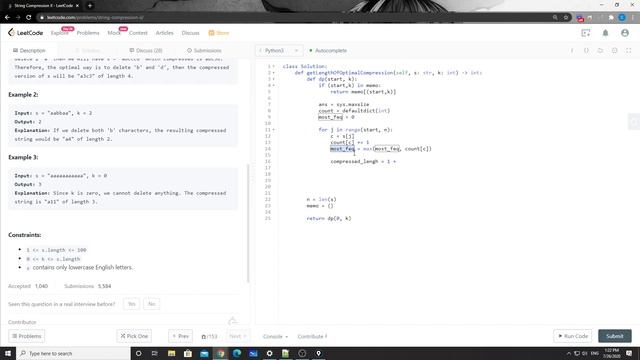Open the playground icon in header

586,33
